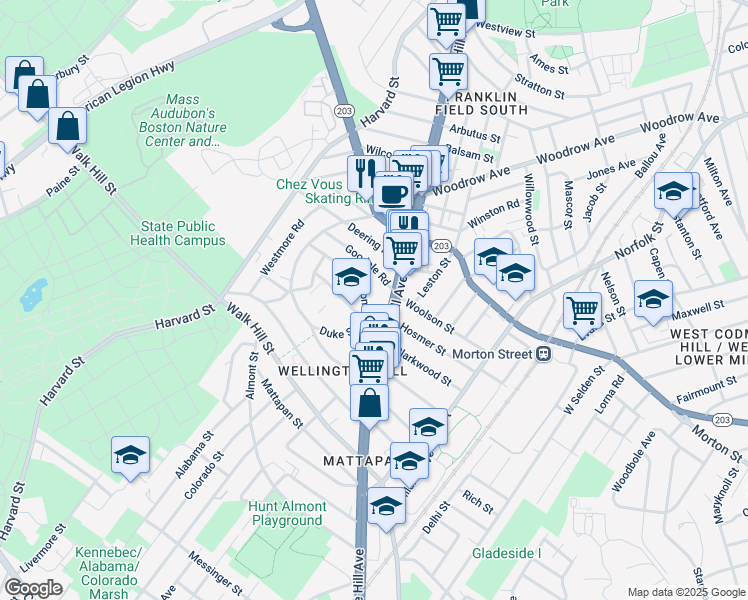Open the Morton Street transit station icon

coord(544,354)
